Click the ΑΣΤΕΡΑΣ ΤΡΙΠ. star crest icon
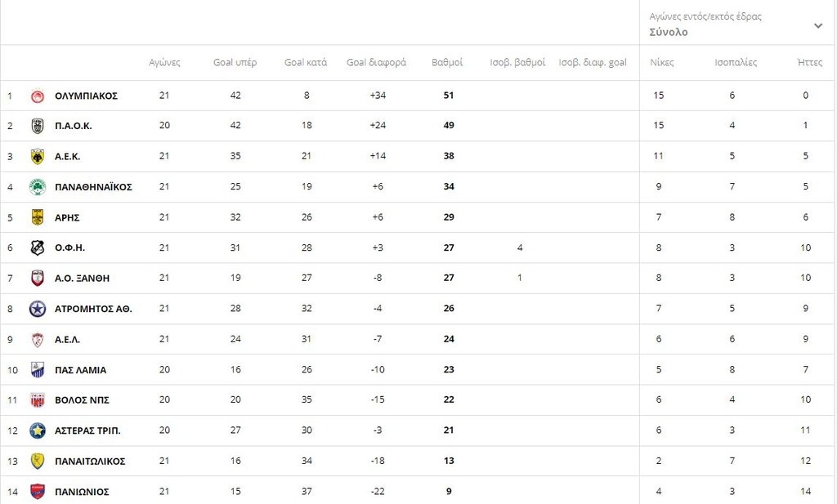Image resolution: width=837 pixels, height=504 pixels. (37, 430)
